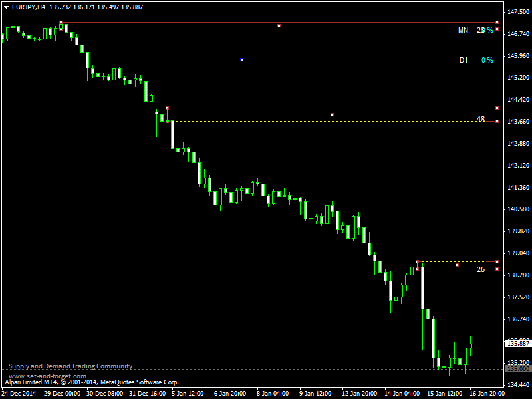The width and height of the screenshot is (532, 399).
Task: Click price scale value 142.880
Action: tap(518, 144)
